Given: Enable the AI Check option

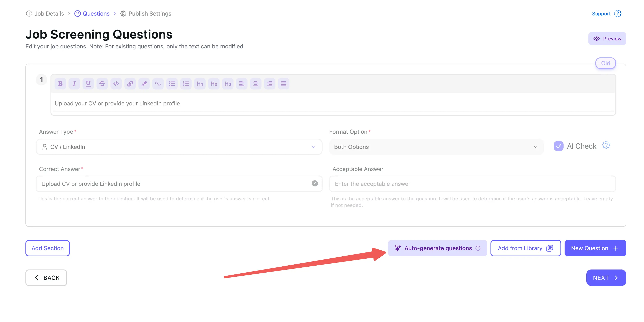Looking at the screenshot, I should [558, 146].
